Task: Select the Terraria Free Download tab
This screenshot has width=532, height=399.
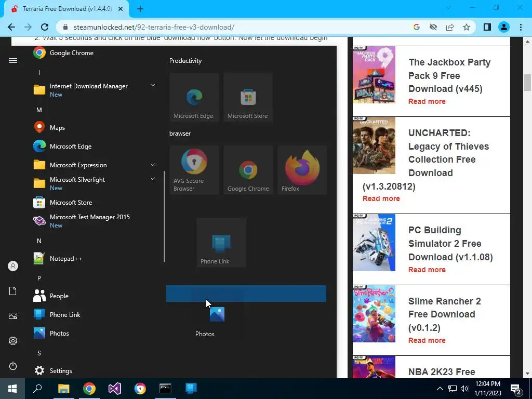Action: (67, 9)
